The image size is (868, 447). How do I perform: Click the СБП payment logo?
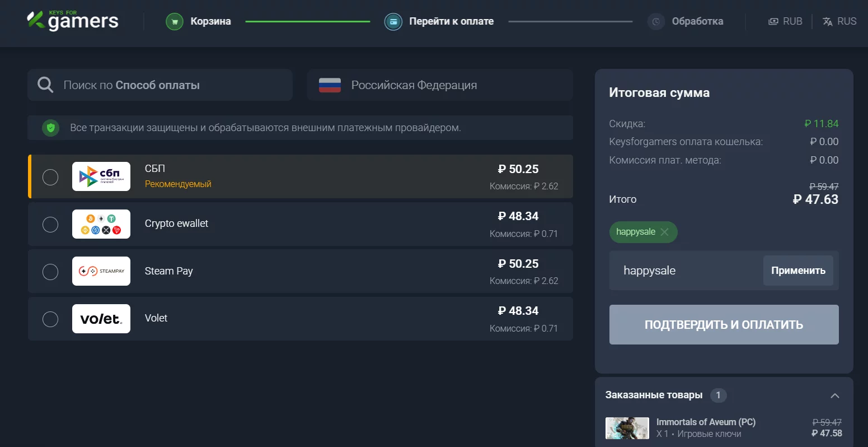tap(101, 176)
